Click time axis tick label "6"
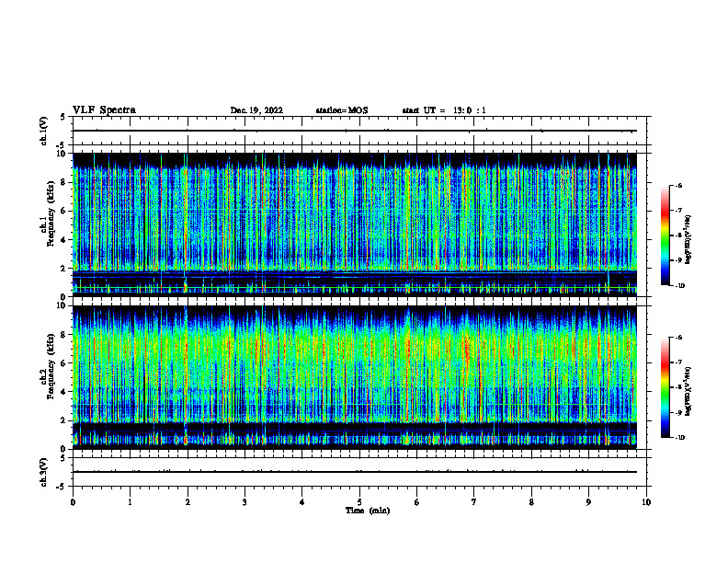 417,502
